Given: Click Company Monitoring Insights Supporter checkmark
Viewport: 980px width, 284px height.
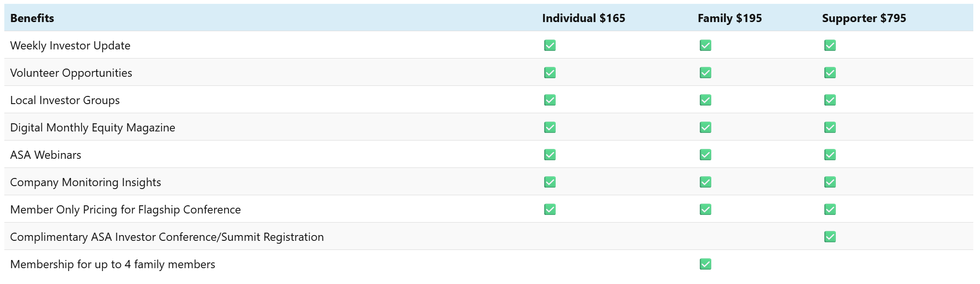Looking at the screenshot, I should click(x=830, y=182).
